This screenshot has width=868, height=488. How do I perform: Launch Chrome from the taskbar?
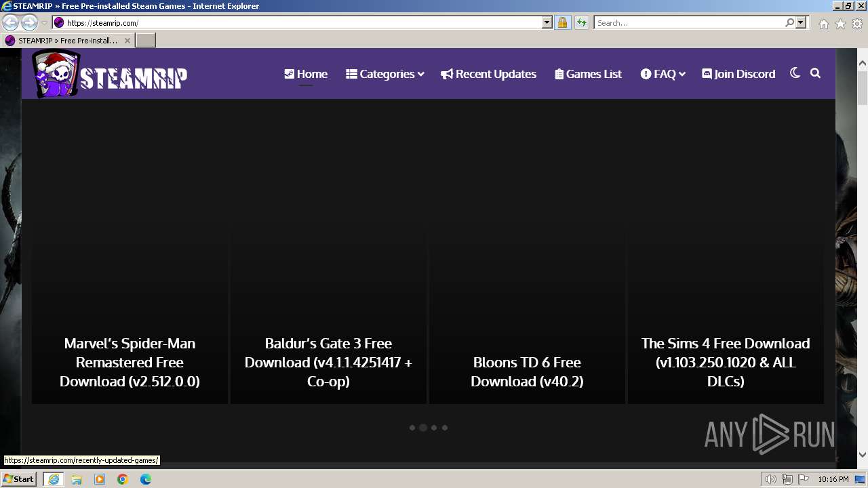[x=123, y=479]
